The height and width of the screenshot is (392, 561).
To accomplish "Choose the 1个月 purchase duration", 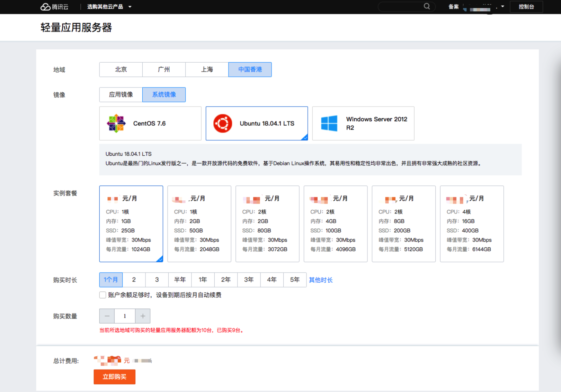I will pos(111,280).
